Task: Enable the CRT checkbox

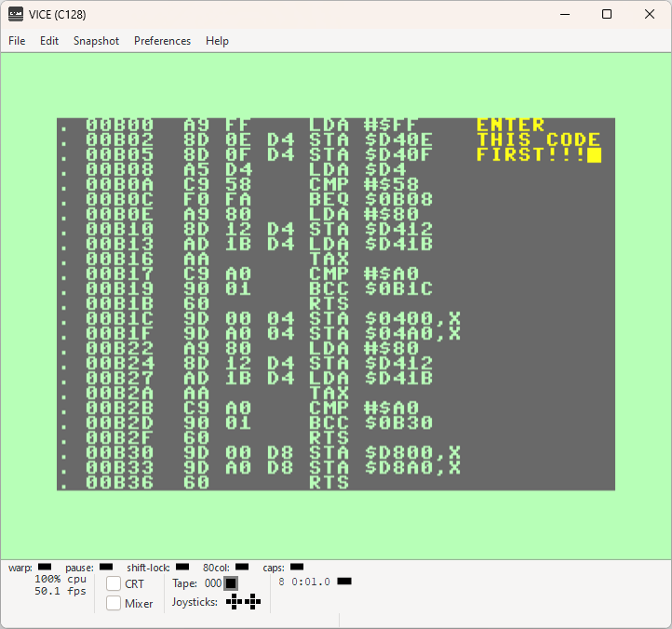Action: 114,583
